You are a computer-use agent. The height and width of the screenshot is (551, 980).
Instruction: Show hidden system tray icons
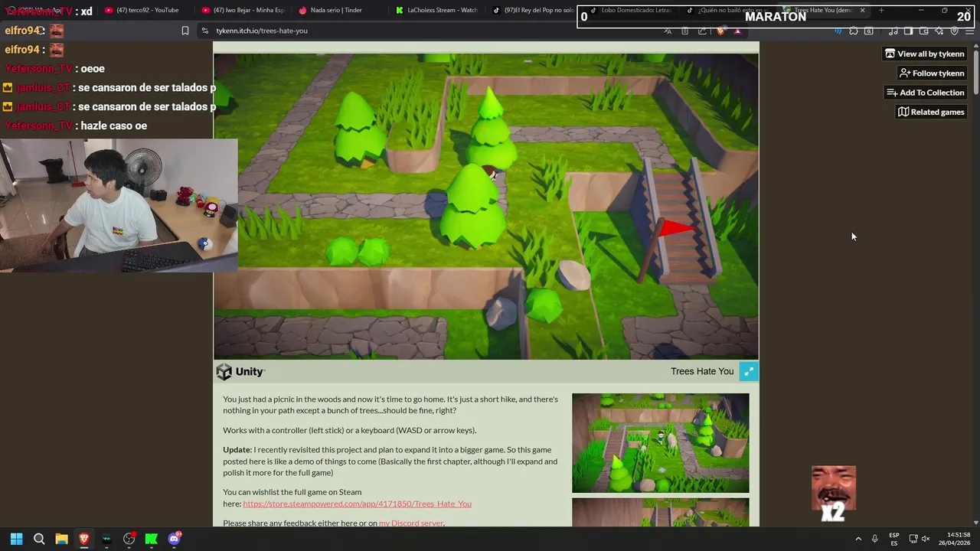[x=858, y=539]
